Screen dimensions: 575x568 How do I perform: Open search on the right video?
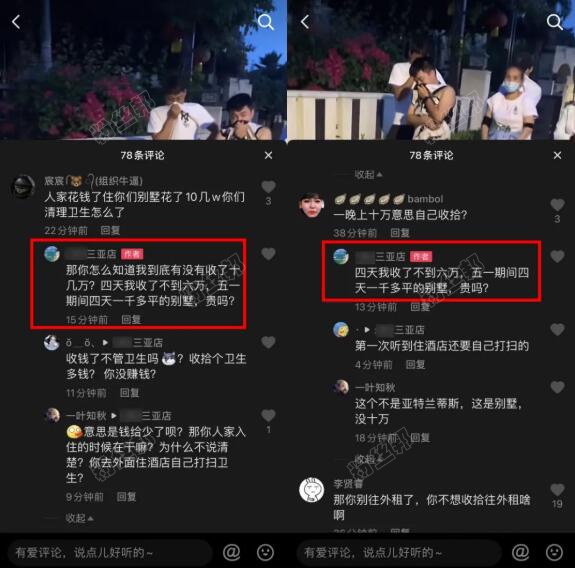point(555,22)
